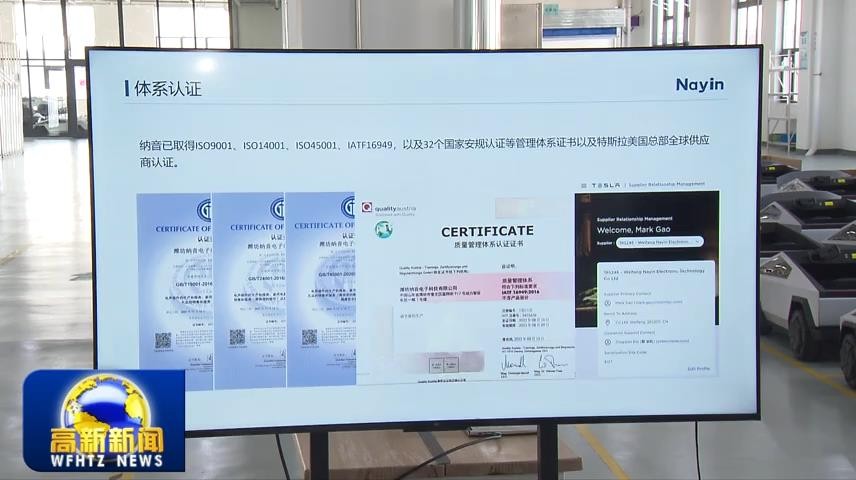The height and width of the screenshot is (480, 856).
Task: Click the QR code on the third blue certificate
Action: click(310, 337)
